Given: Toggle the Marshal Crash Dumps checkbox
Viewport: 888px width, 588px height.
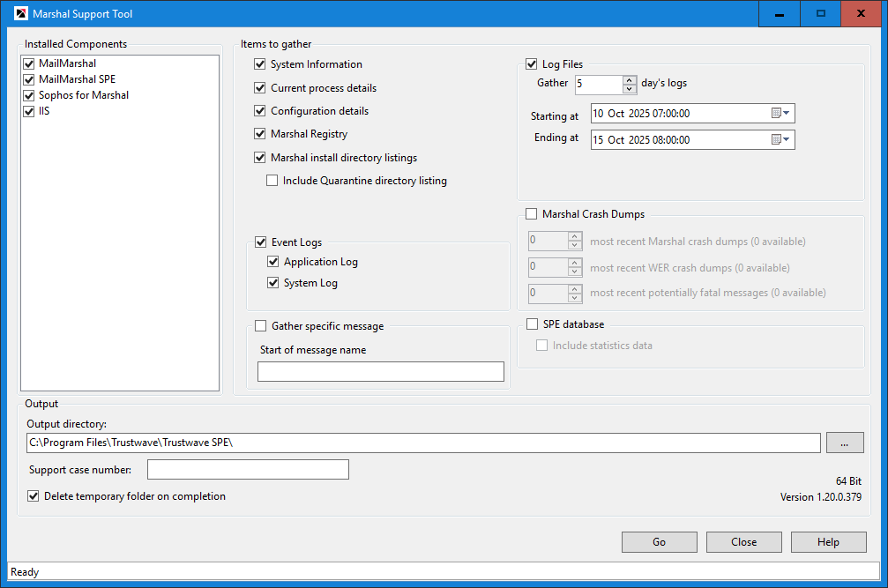Looking at the screenshot, I should 532,214.
